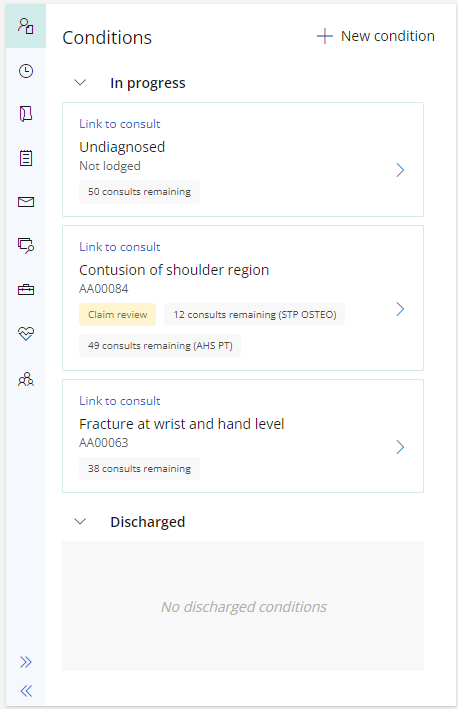Screen dimensions: 458x709
Task: Expand sidebar with double right chevrons
Action: 26,662
